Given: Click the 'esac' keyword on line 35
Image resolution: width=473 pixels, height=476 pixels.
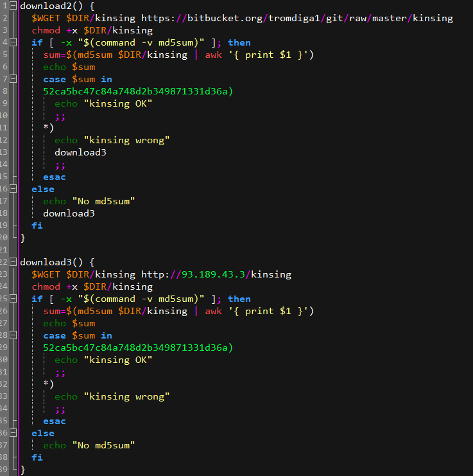Looking at the screenshot, I should 55,421.
